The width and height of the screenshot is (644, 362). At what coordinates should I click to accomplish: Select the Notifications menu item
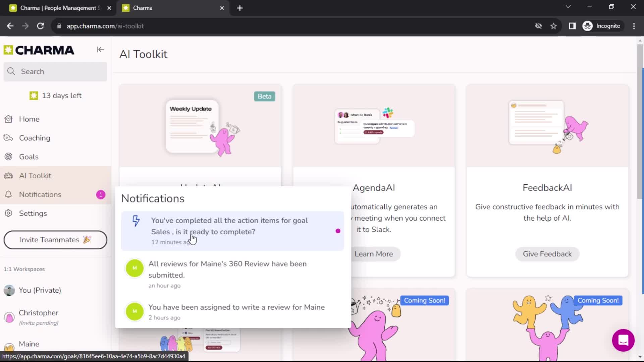tap(40, 194)
